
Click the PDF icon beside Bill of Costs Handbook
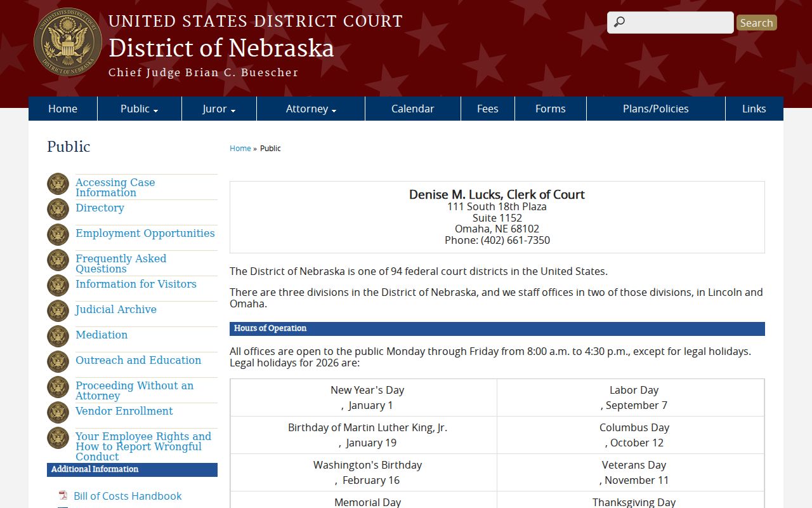coord(63,496)
